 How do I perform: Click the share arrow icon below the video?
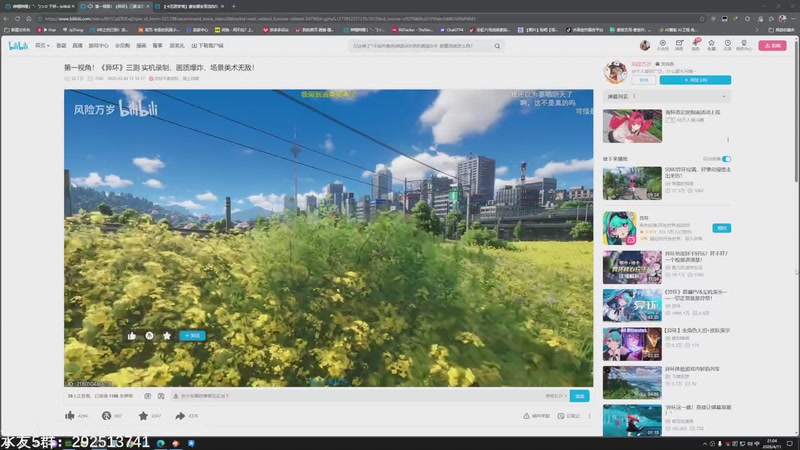tap(180, 416)
